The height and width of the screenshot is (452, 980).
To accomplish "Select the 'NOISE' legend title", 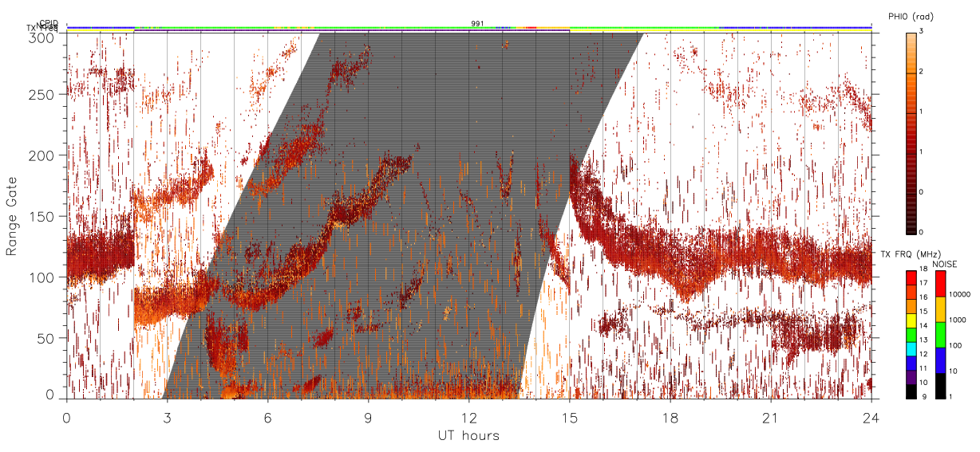I will coord(944,264).
